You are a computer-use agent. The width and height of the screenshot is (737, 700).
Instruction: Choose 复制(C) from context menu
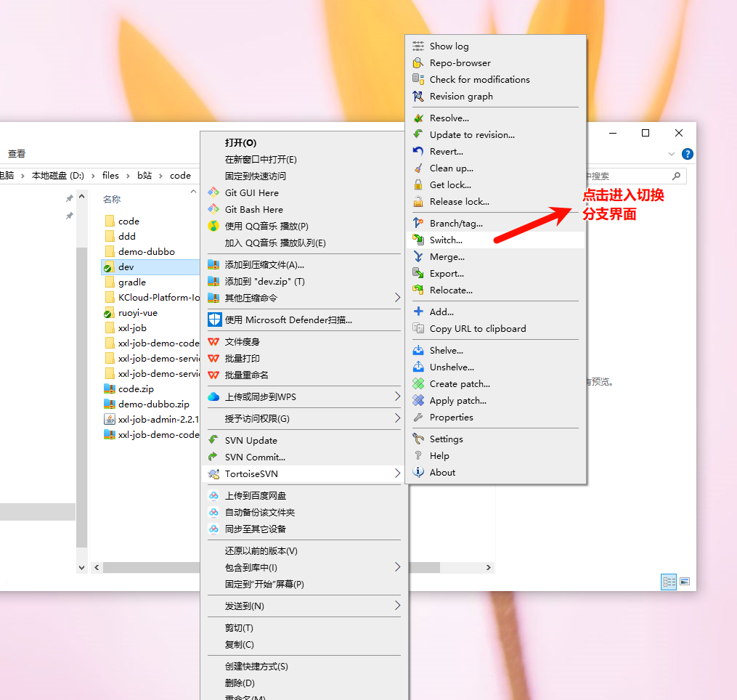coord(304,645)
